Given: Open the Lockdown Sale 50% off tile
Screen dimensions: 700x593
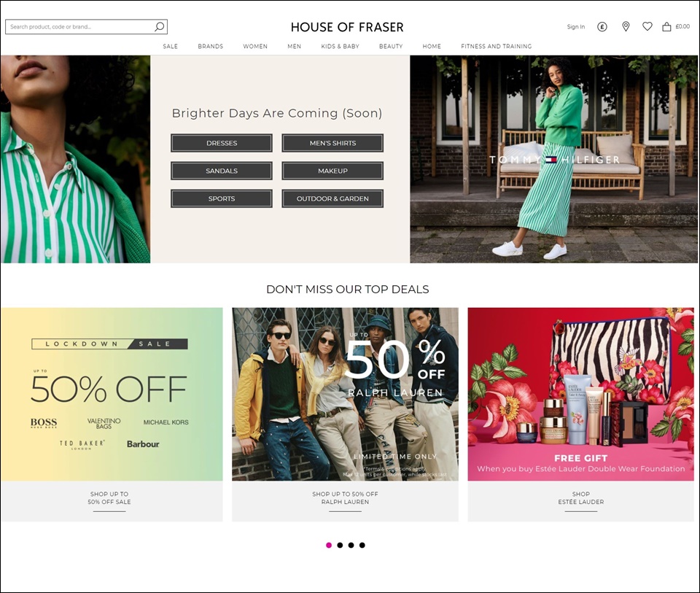Looking at the screenshot, I should (112, 395).
